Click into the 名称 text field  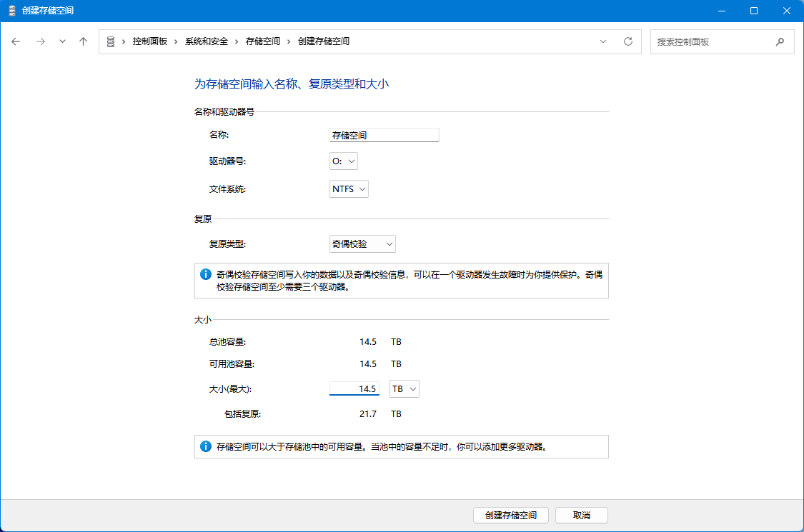[x=384, y=135]
